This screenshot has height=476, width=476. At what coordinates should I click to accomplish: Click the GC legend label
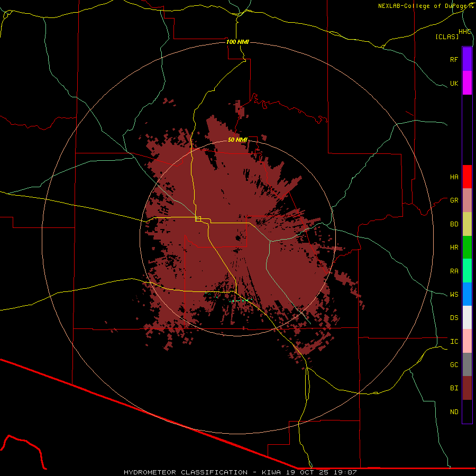(x=454, y=365)
